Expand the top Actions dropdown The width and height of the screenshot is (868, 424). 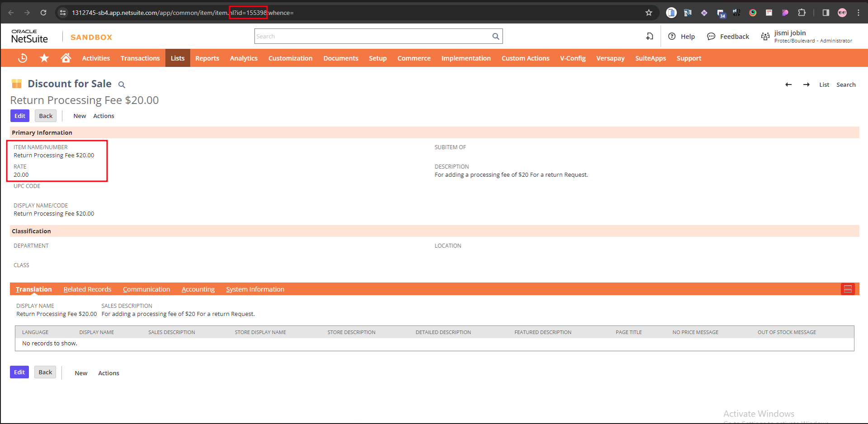(x=104, y=116)
